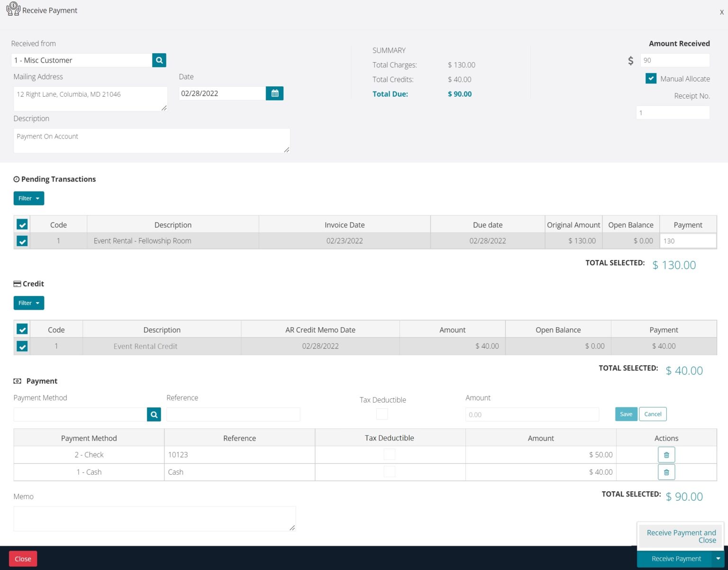Select Receive Payment and Close

click(680, 536)
